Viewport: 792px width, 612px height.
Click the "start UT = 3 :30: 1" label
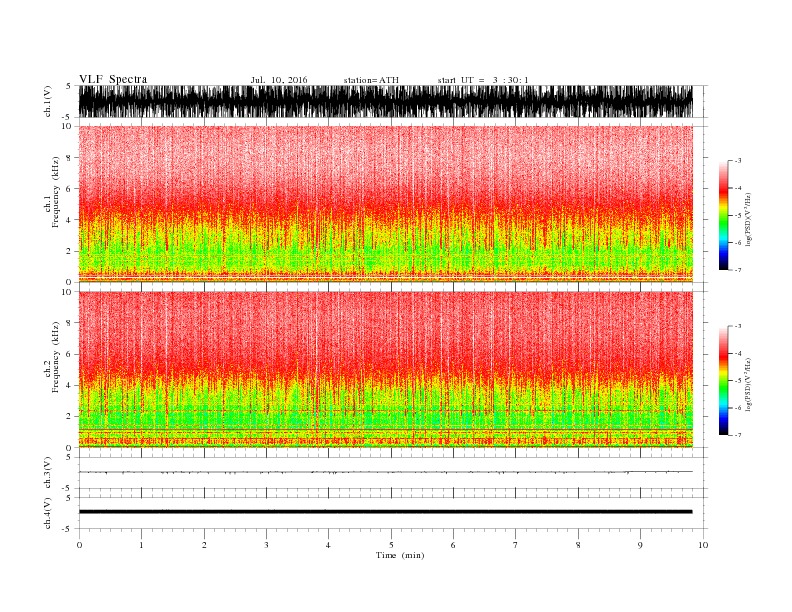[x=483, y=80]
